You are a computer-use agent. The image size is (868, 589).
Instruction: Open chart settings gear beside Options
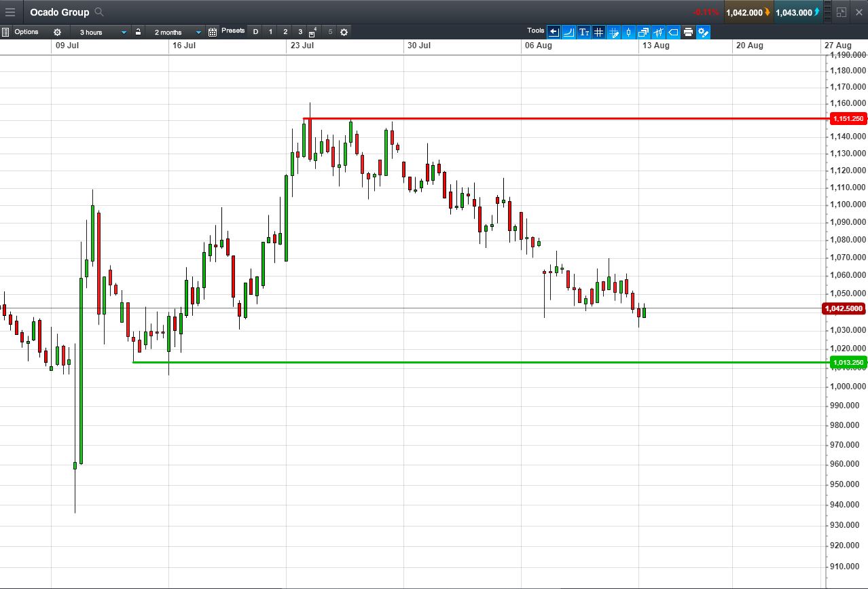pos(57,32)
